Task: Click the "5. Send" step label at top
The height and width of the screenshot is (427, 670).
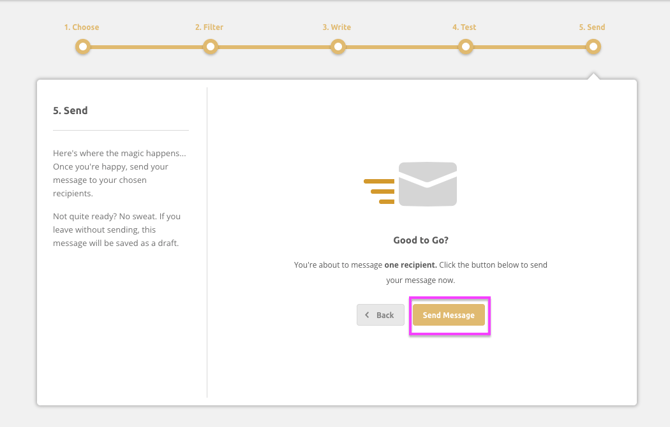Action: tap(592, 27)
